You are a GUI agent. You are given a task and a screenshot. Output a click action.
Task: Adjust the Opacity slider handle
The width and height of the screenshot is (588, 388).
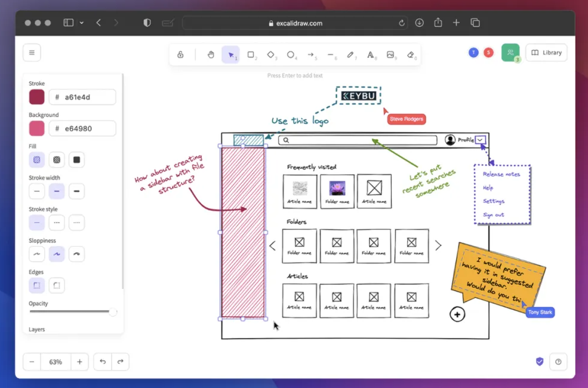[x=112, y=312]
